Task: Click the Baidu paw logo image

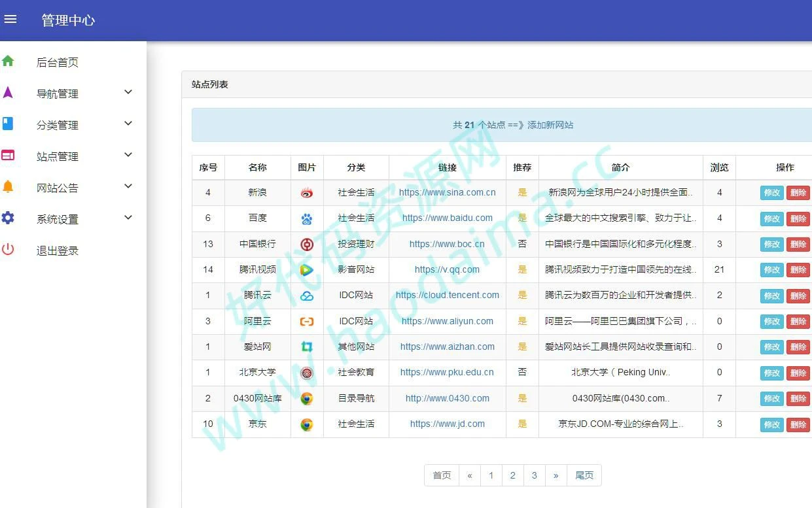Action: pyautogui.click(x=307, y=219)
